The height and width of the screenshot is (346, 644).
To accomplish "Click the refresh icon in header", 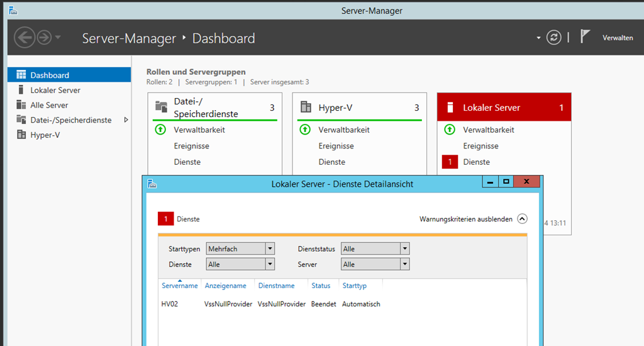I will 553,38.
